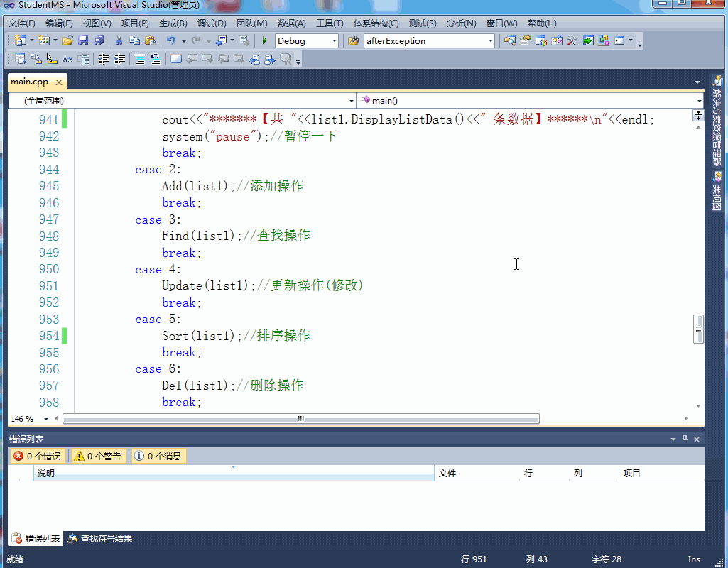Open the 编辑(E) menu

(x=59, y=23)
